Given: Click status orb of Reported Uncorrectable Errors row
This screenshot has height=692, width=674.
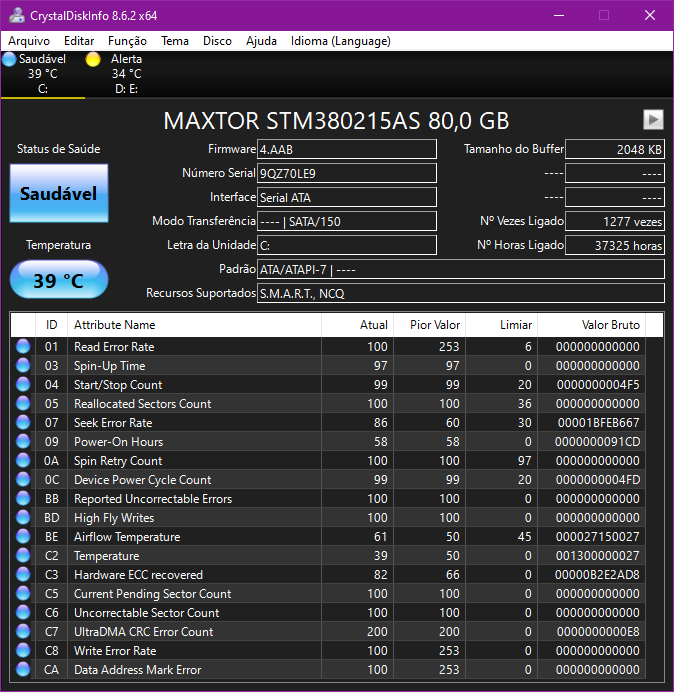Looking at the screenshot, I should pyautogui.click(x=23, y=498).
